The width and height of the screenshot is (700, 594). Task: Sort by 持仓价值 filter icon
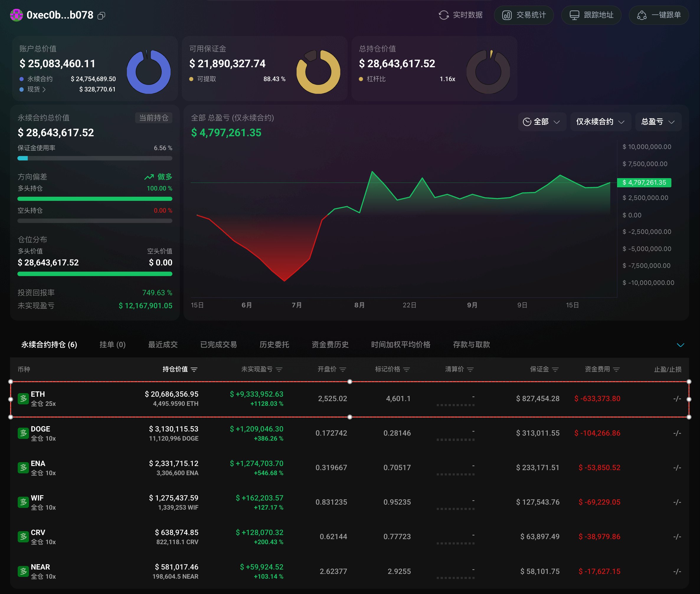coord(194,369)
